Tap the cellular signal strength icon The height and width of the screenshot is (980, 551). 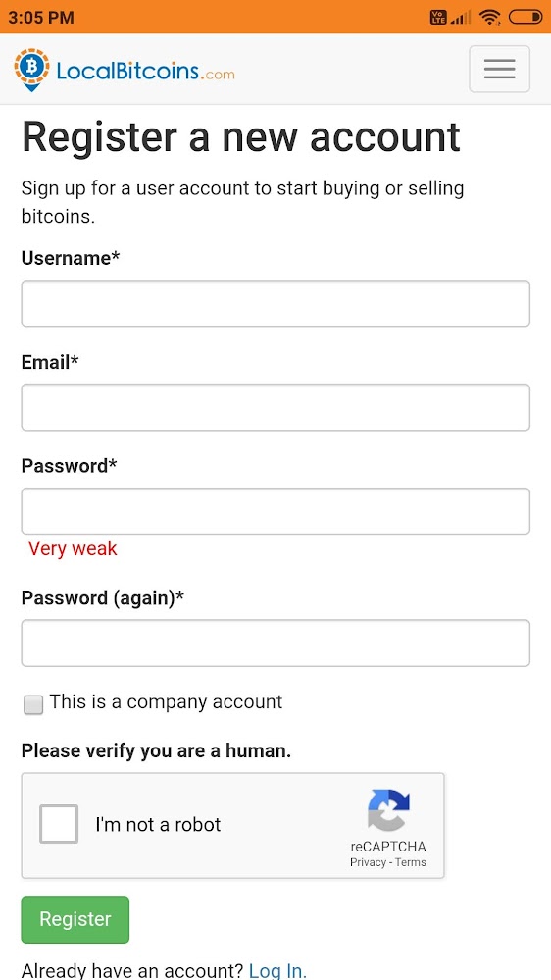[x=461, y=18]
